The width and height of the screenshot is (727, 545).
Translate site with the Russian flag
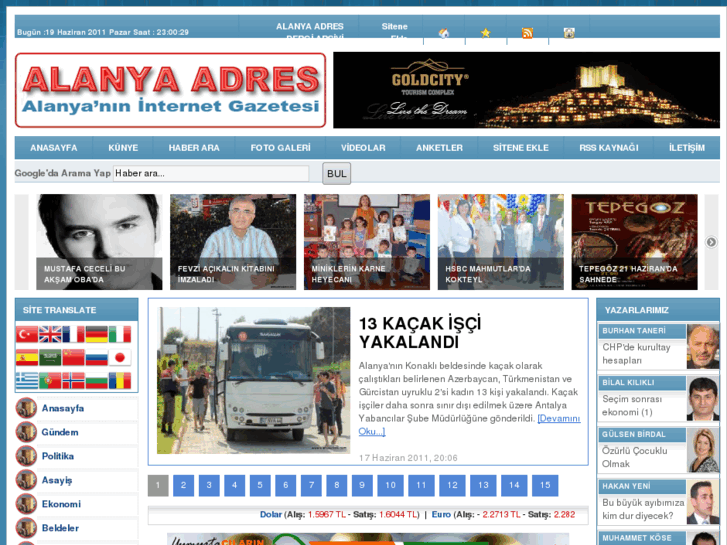96,358
